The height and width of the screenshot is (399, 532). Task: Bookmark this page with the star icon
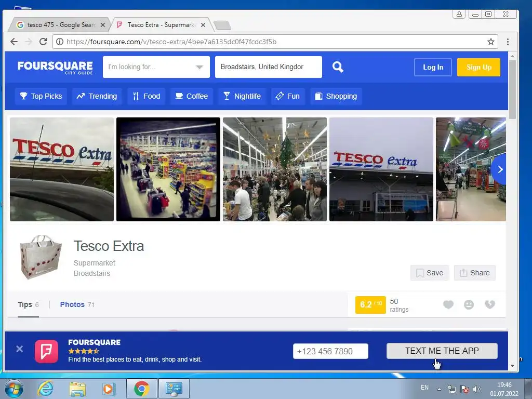click(490, 42)
